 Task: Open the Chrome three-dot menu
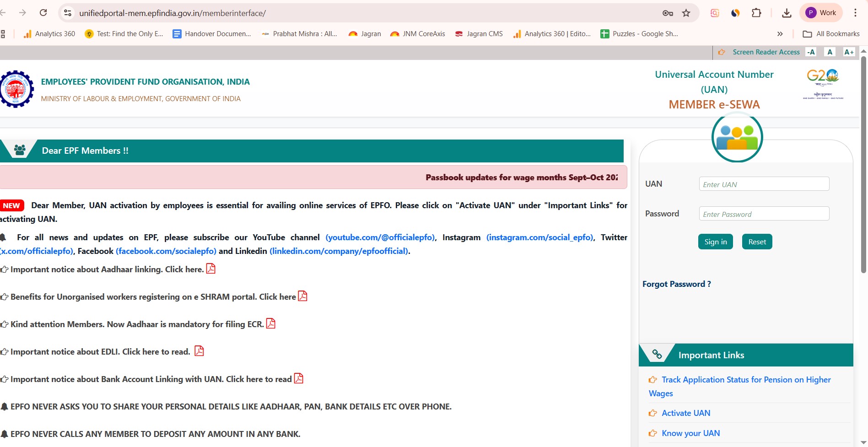[855, 13]
